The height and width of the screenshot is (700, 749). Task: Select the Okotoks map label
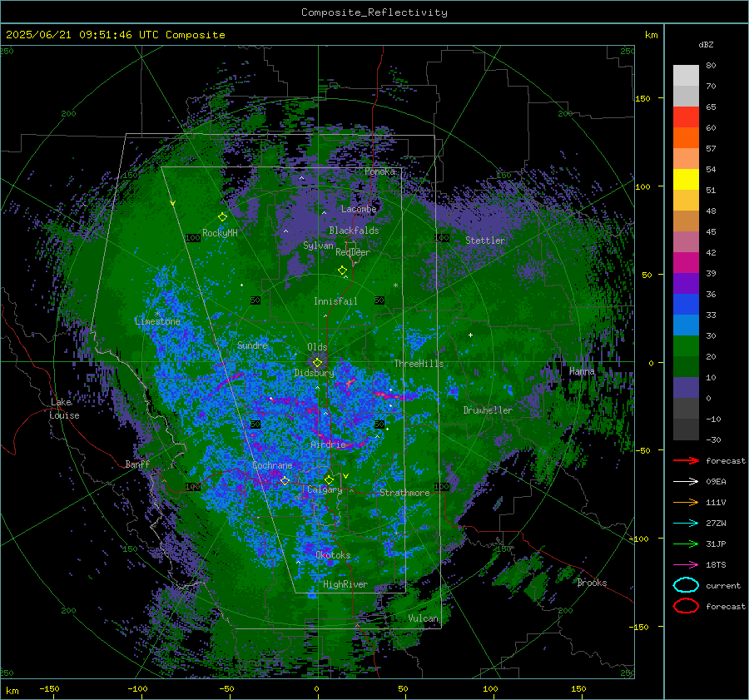[333, 554]
